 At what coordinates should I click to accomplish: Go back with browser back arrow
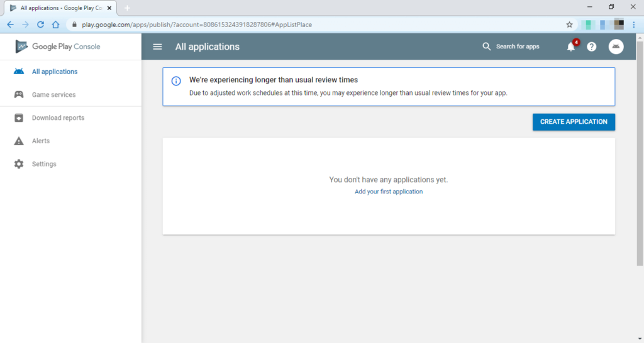[x=10, y=24]
